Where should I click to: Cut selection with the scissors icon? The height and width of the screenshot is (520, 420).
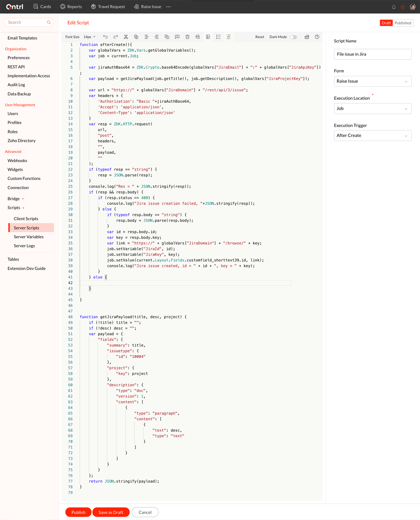[x=126, y=37]
